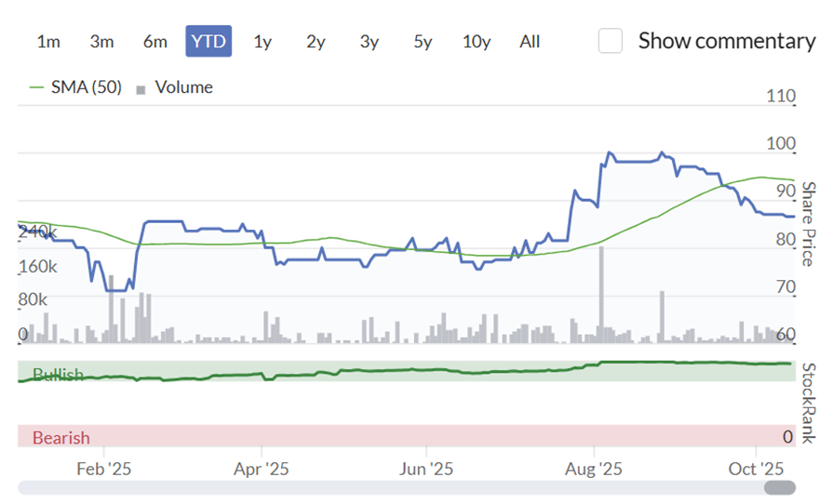The image size is (833, 504).
Task: Choose the 10y time range
Action: pos(477,42)
